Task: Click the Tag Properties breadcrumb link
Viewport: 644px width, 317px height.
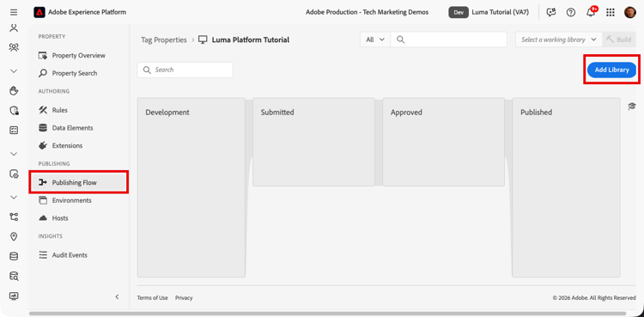Action: tap(163, 40)
